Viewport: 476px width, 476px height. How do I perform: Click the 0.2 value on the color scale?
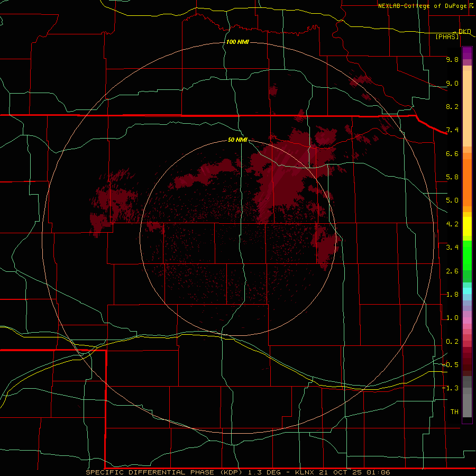452,342
